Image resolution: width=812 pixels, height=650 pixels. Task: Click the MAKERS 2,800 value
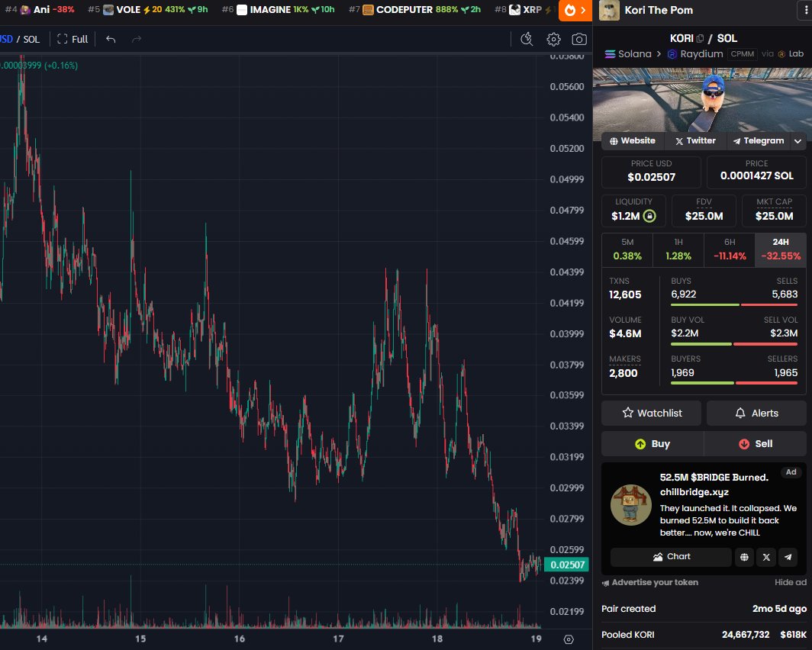(623, 373)
